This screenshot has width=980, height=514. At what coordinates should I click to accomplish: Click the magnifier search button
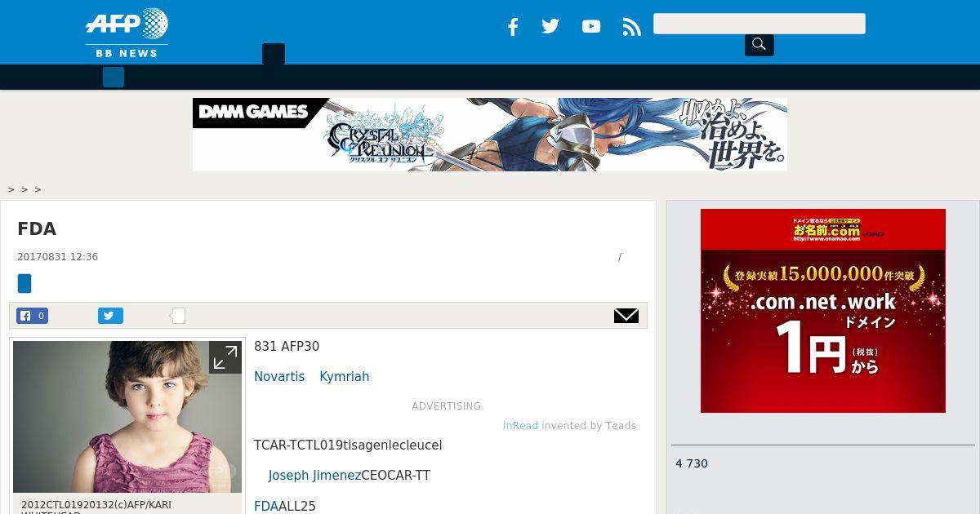[x=759, y=44]
